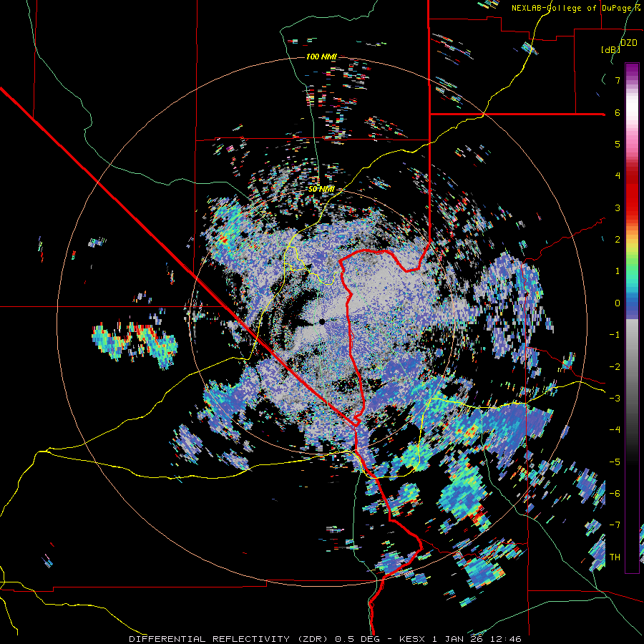Click the DZD label above the scale
The width and height of the screenshot is (644, 644).
(628, 43)
